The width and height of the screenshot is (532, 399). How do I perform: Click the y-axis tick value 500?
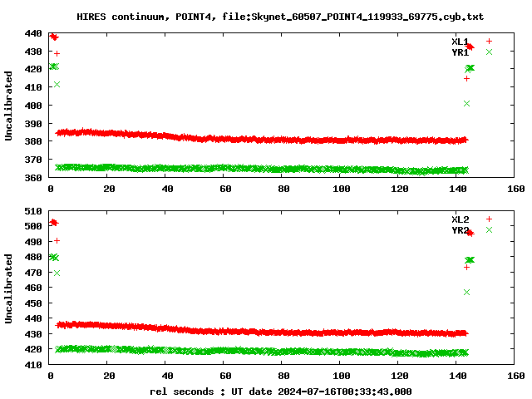(x=33, y=226)
